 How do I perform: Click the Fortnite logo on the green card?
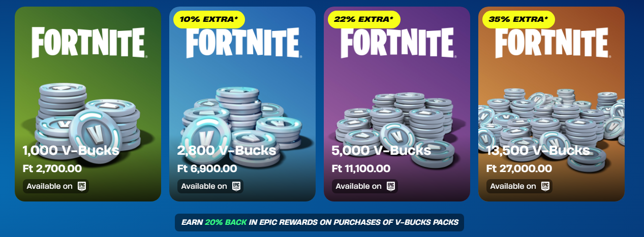pos(88,43)
